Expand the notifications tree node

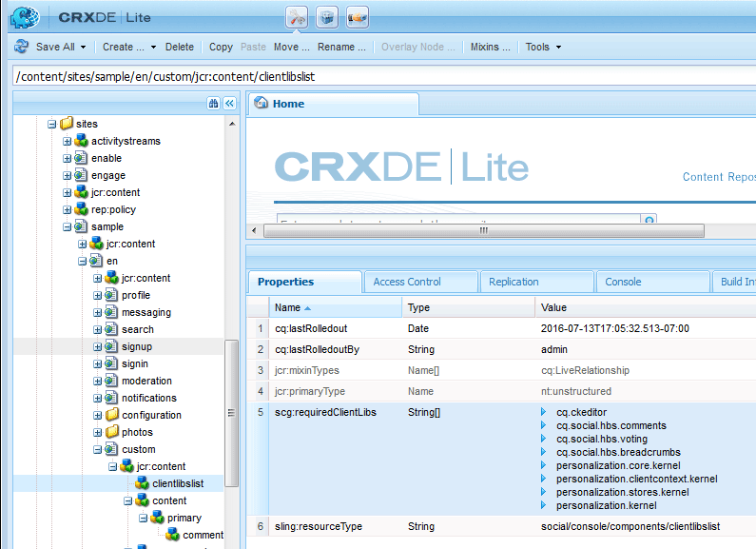[x=97, y=398]
